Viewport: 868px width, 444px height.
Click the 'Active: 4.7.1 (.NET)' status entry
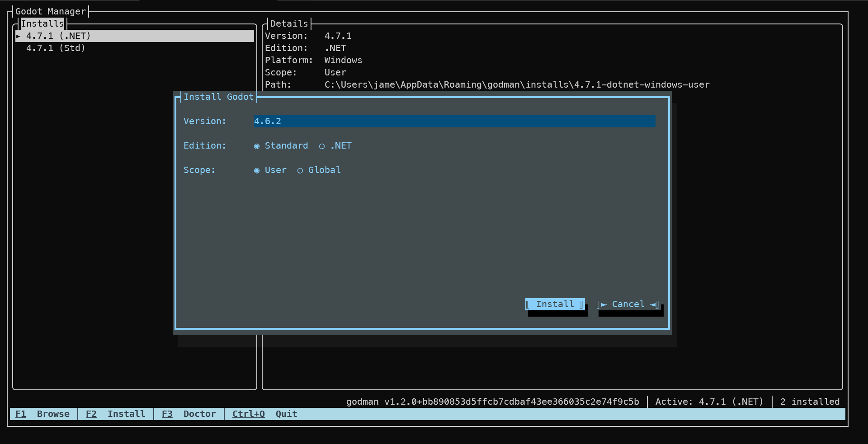point(709,402)
